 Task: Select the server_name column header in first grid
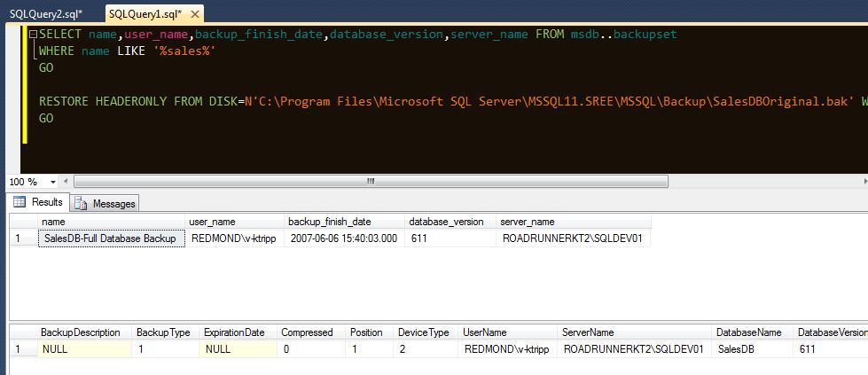[528, 221]
